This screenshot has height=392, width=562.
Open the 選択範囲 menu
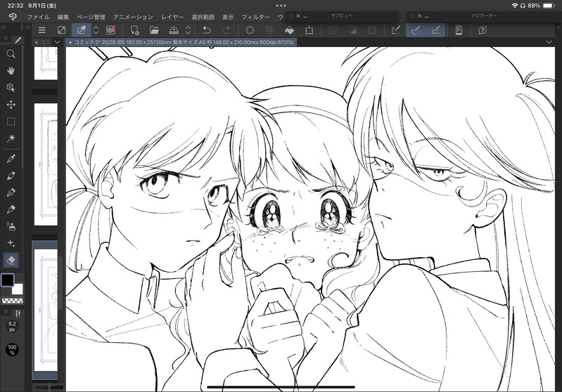203,17
